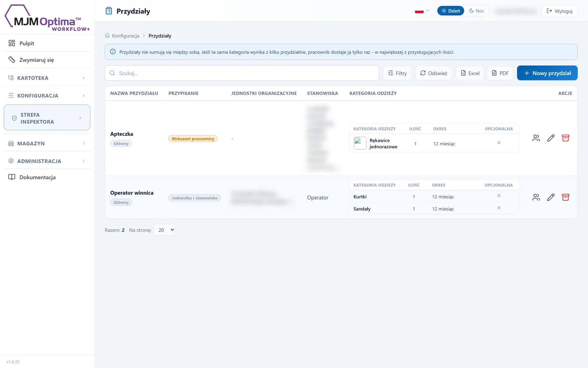588x368 pixels.
Task: Click the Wskazani pracownicy badge
Action: coord(193,139)
